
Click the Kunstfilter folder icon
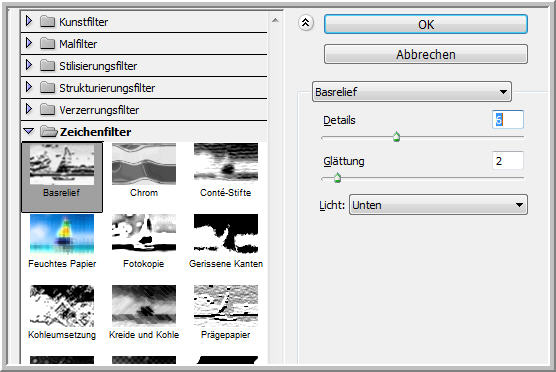47,22
